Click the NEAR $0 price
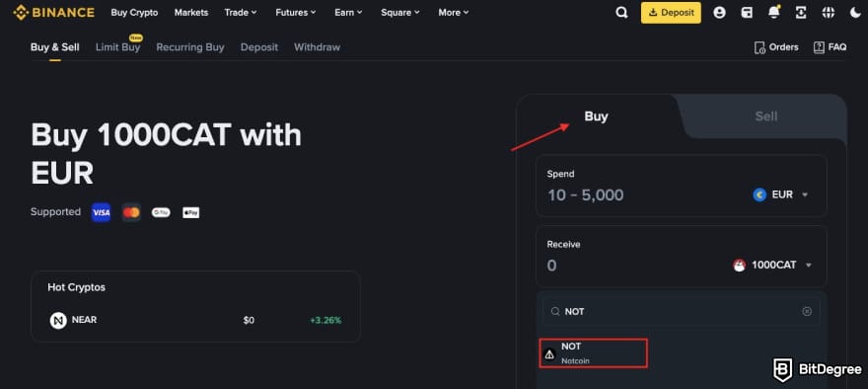This screenshot has width=868, height=389. point(249,320)
